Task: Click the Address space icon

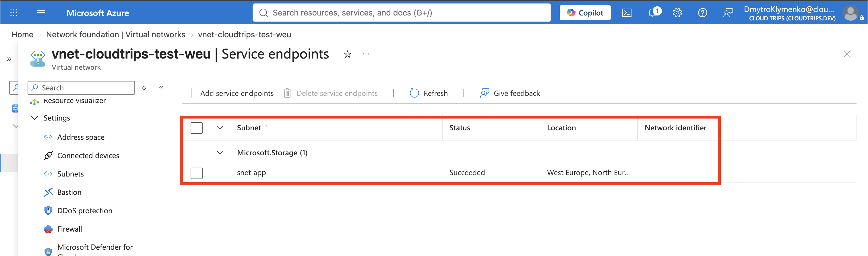Action: point(48,137)
